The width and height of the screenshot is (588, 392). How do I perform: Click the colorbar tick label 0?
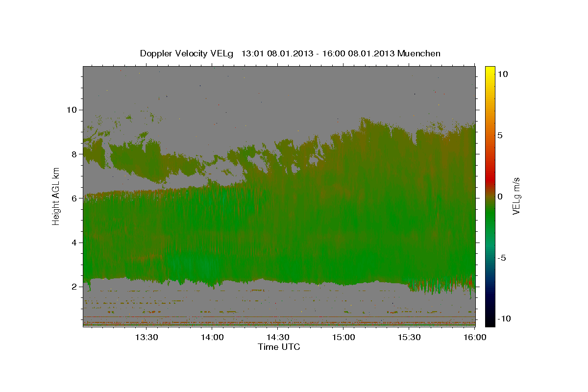pos(500,196)
